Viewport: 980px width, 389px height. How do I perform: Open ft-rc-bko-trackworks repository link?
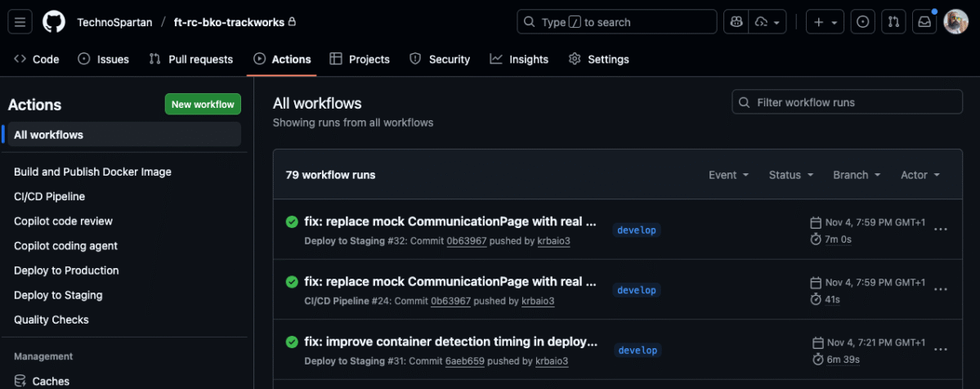[229, 23]
